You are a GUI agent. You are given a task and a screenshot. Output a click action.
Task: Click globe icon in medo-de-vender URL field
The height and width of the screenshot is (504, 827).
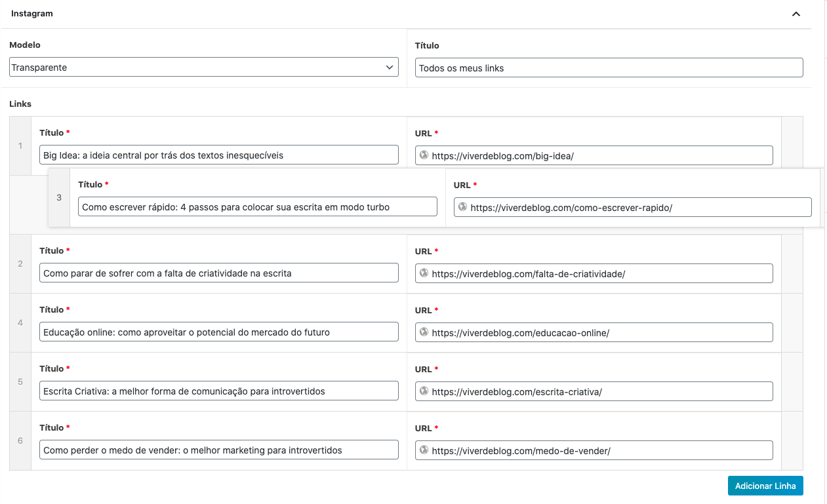[x=424, y=450]
